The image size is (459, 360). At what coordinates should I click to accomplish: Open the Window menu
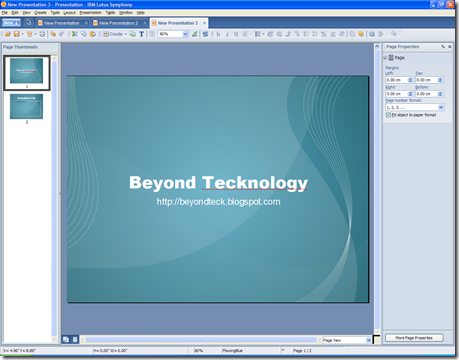[126, 13]
